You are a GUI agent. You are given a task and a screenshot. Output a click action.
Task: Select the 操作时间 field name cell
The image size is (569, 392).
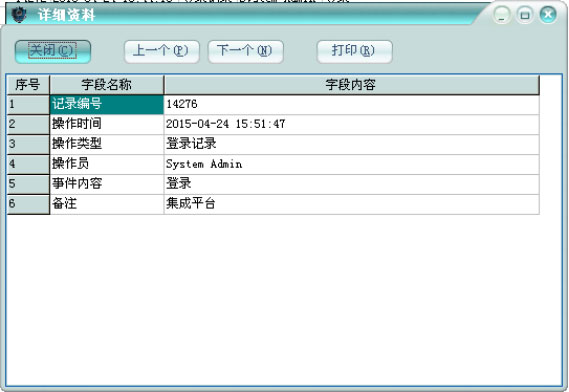[107, 124]
